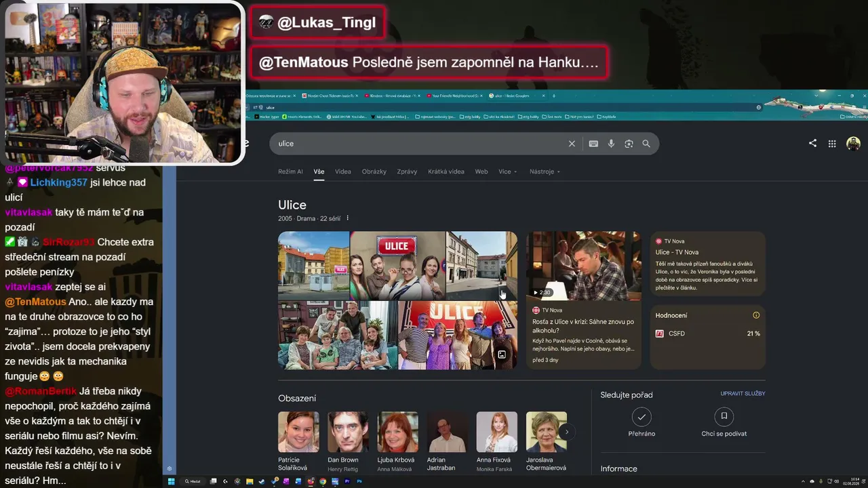
Task: Switch to the Zprávy tab
Action: click(x=407, y=171)
